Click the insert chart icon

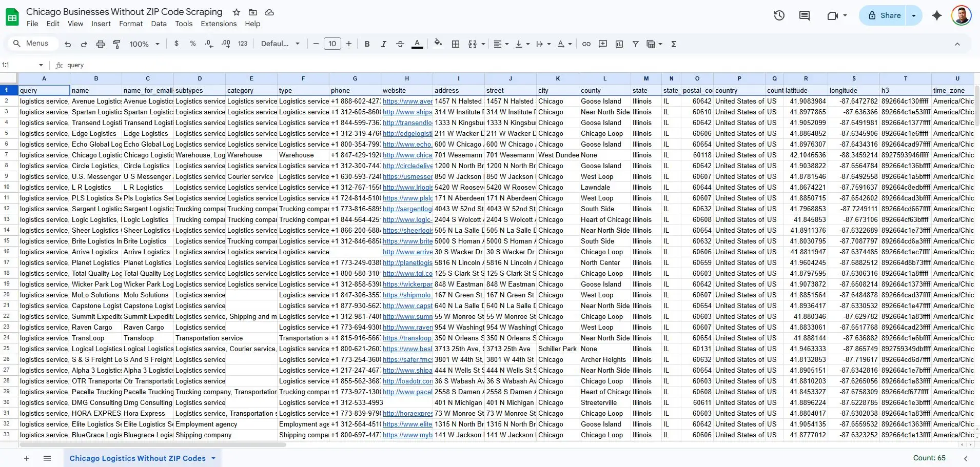[619, 44]
